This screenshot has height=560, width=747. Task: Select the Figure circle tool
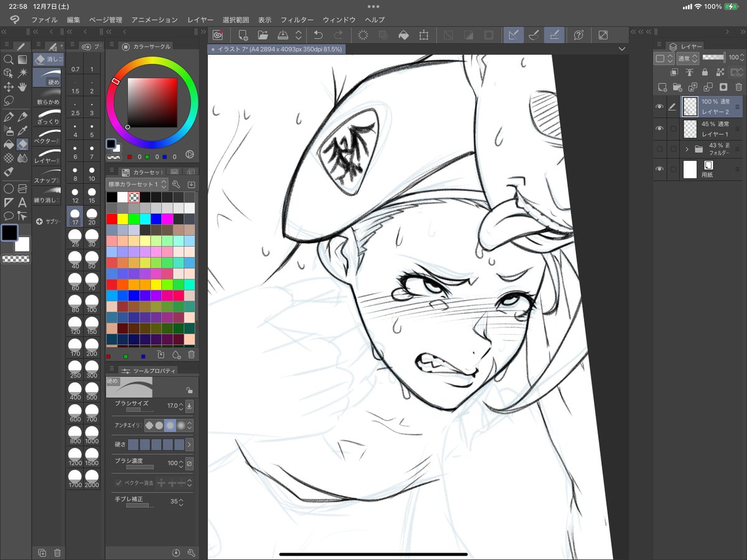[x=9, y=189]
